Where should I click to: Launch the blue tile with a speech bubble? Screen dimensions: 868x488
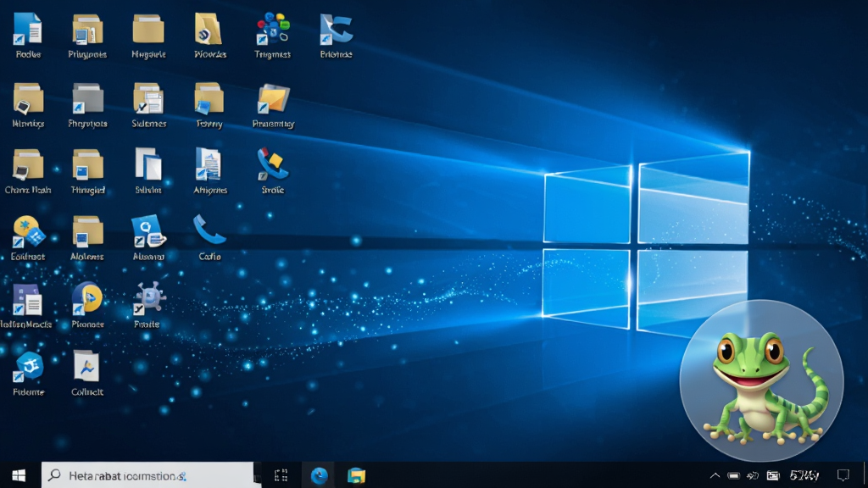[148, 231]
